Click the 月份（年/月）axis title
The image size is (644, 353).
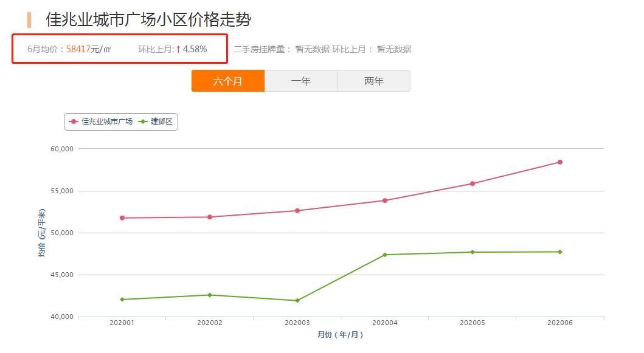(341, 335)
